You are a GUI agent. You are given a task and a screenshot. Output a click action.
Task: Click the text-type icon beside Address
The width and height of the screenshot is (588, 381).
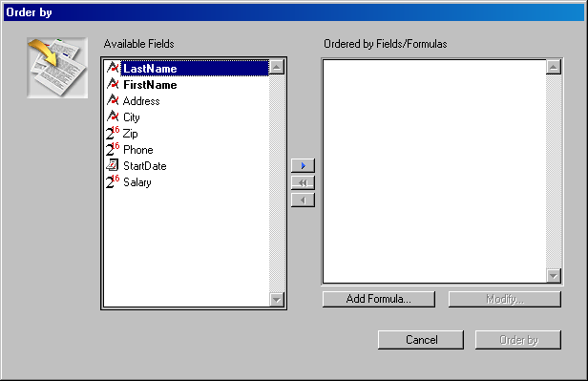pos(113,100)
